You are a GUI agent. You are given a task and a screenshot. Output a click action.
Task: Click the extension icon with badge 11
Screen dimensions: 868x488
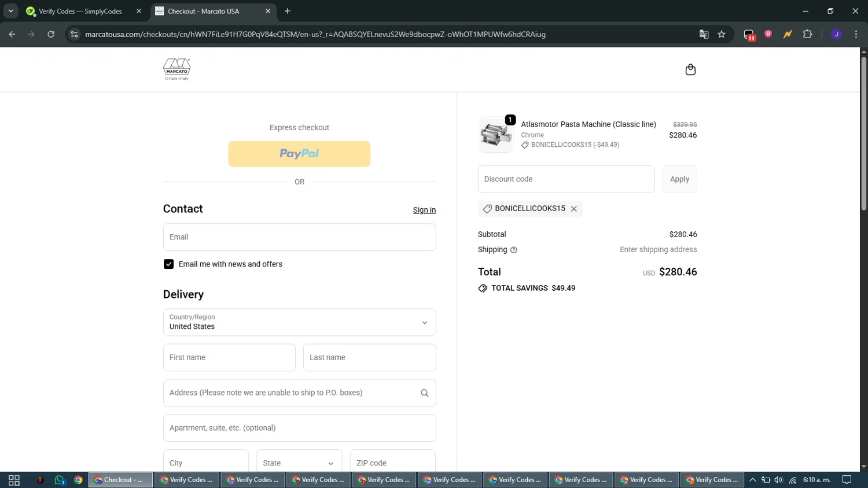[x=749, y=35]
